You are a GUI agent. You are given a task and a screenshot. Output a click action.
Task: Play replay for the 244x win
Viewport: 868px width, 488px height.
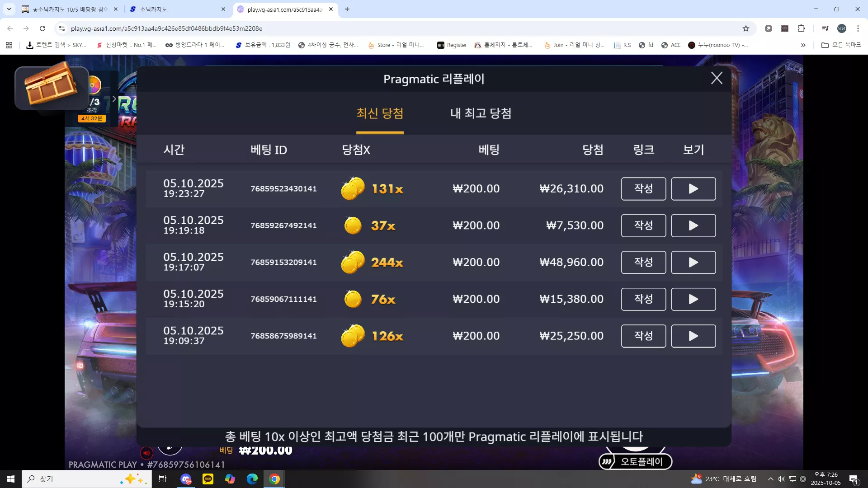(693, 263)
